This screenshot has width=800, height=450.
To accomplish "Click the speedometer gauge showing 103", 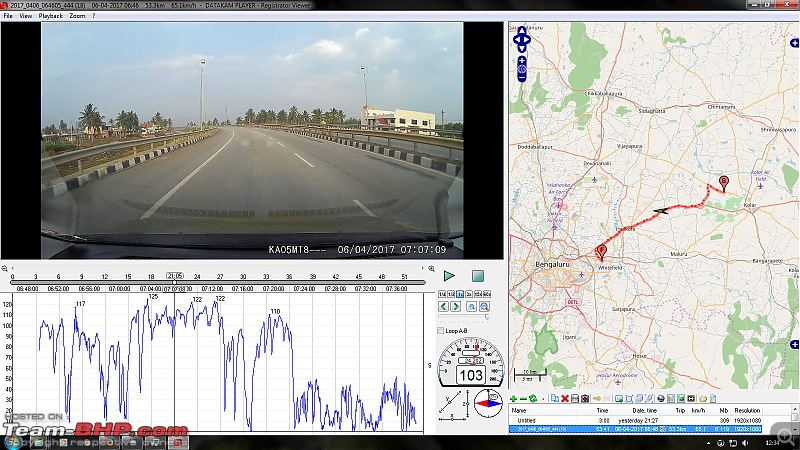I will (x=470, y=363).
